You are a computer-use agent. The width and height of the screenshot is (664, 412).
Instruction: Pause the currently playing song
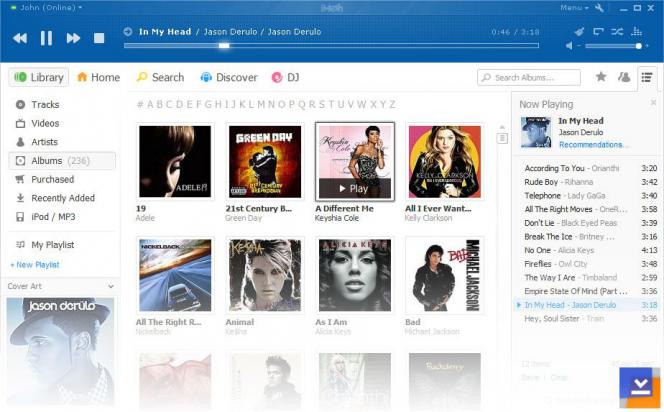click(46, 38)
